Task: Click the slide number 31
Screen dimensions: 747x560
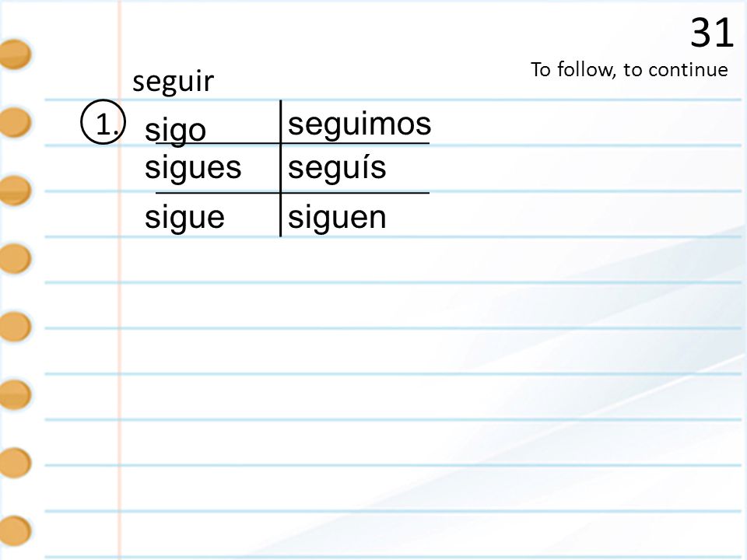Action: coord(712,33)
